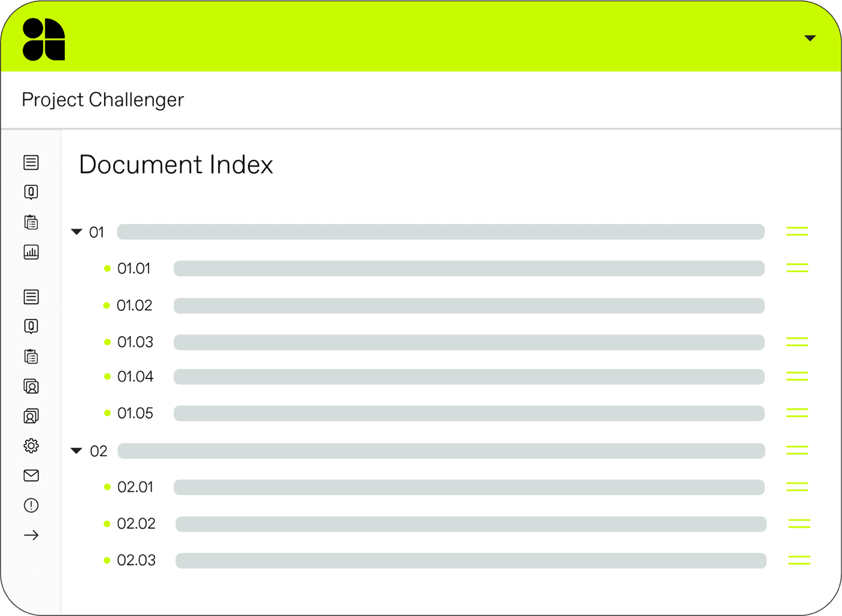The height and width of the screenshot is (616, 842).
Task: Click the lines menu icon for row 01.05
Action: pyautogui.click(x=797, y=413)
